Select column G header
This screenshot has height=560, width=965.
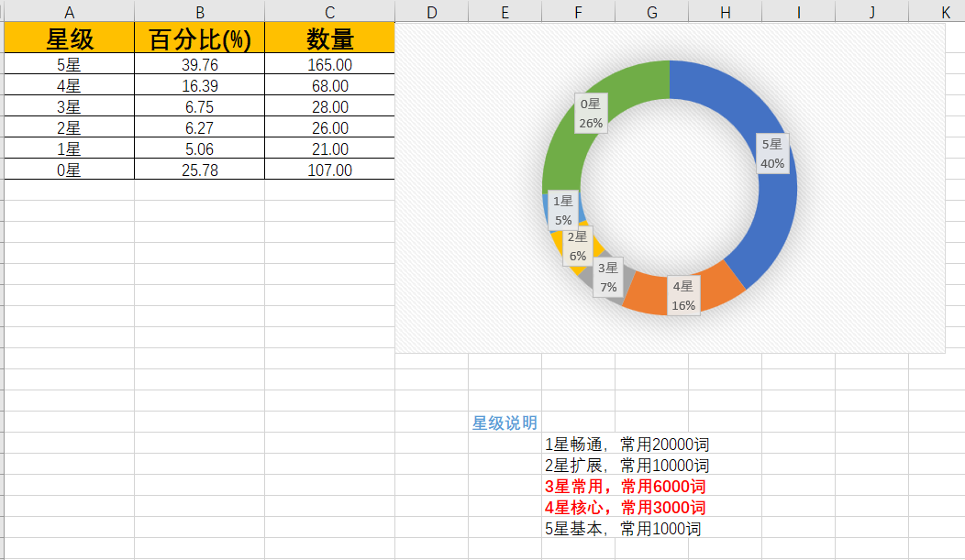(652, 12)
